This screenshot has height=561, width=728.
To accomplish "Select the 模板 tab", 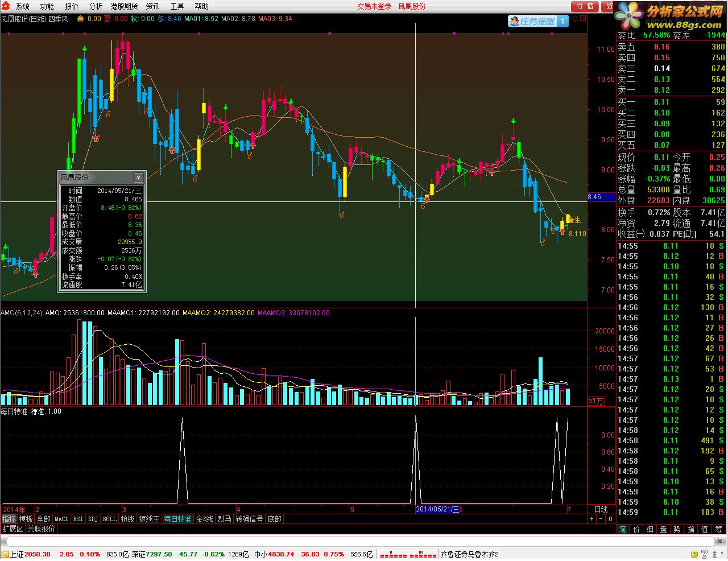I will [x=26, y=519].
